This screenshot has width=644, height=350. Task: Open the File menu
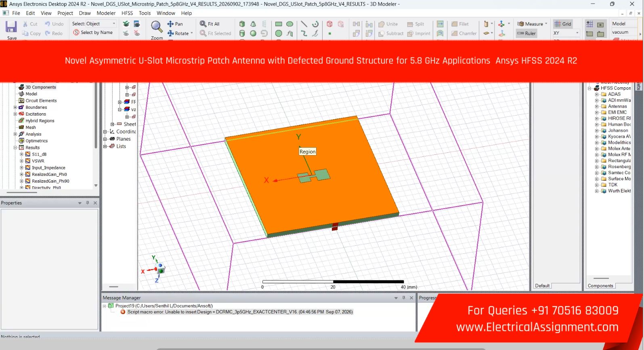coord(16,13)
